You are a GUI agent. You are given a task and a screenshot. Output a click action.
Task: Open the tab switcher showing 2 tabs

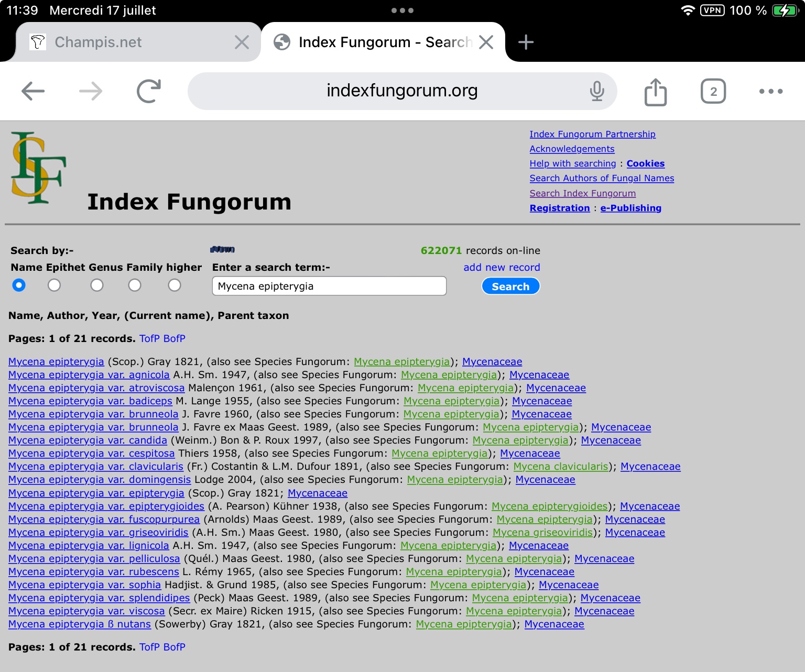[713, 91]
